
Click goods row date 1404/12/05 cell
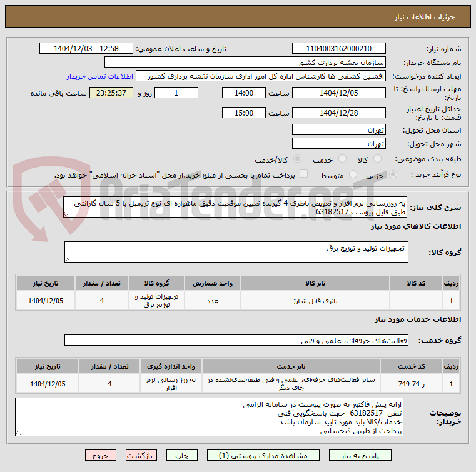click(x=46, y=301)
